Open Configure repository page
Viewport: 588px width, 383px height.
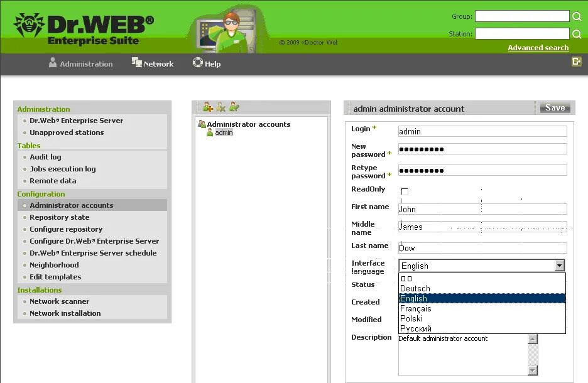coord(66,229)
